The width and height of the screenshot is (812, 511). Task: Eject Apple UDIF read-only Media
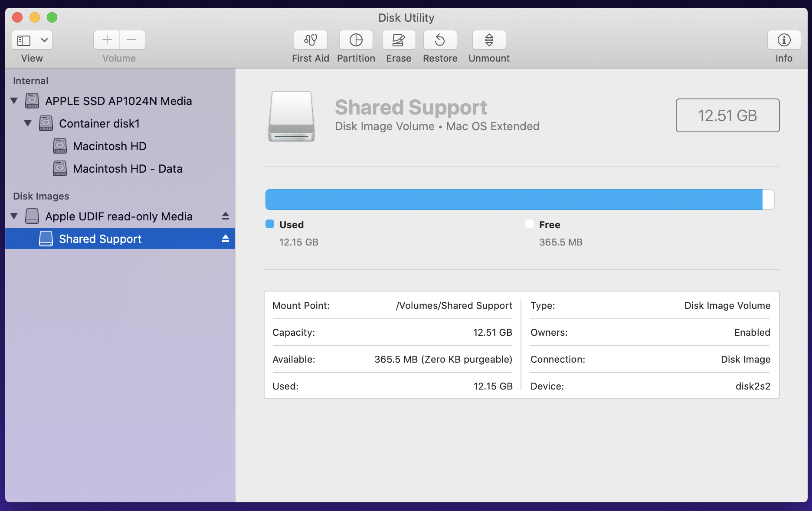(x=225, y=216)
